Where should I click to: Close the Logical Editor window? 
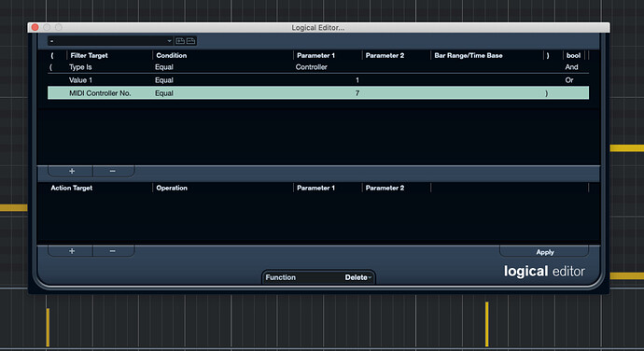35,27
